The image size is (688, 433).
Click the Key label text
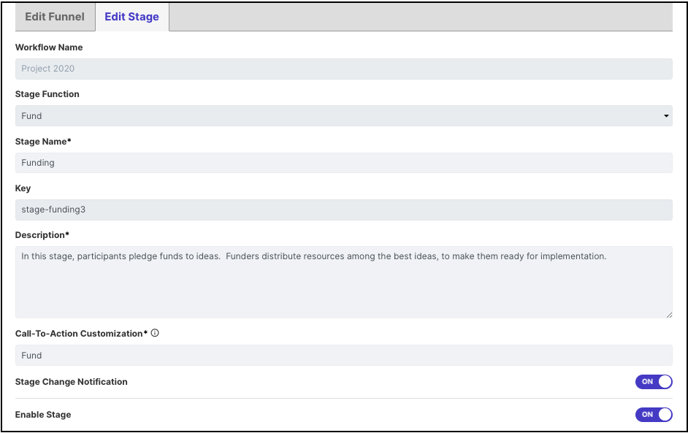23,188
